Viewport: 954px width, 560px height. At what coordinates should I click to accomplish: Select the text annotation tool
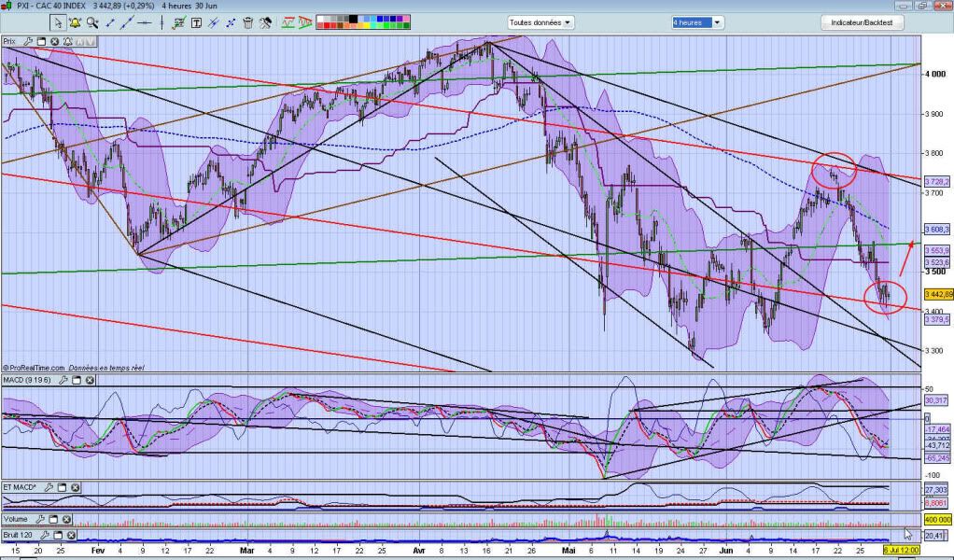(196, 22)
